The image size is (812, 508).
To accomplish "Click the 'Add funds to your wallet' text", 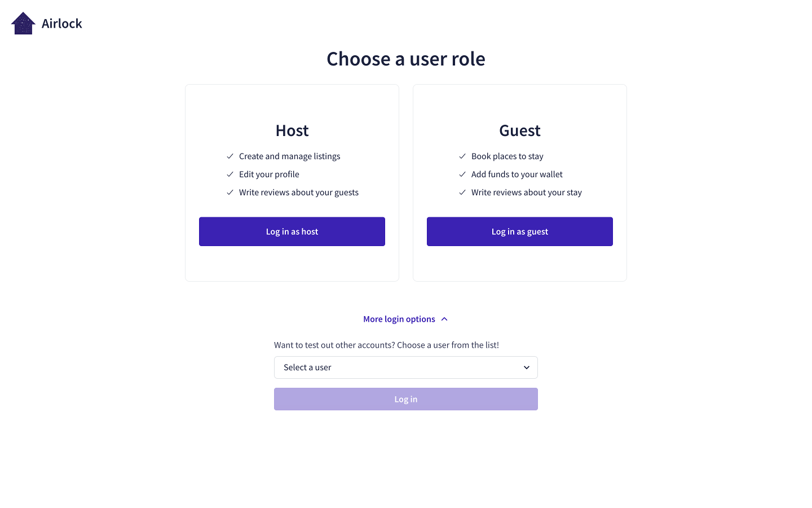I will click(517, 174).
